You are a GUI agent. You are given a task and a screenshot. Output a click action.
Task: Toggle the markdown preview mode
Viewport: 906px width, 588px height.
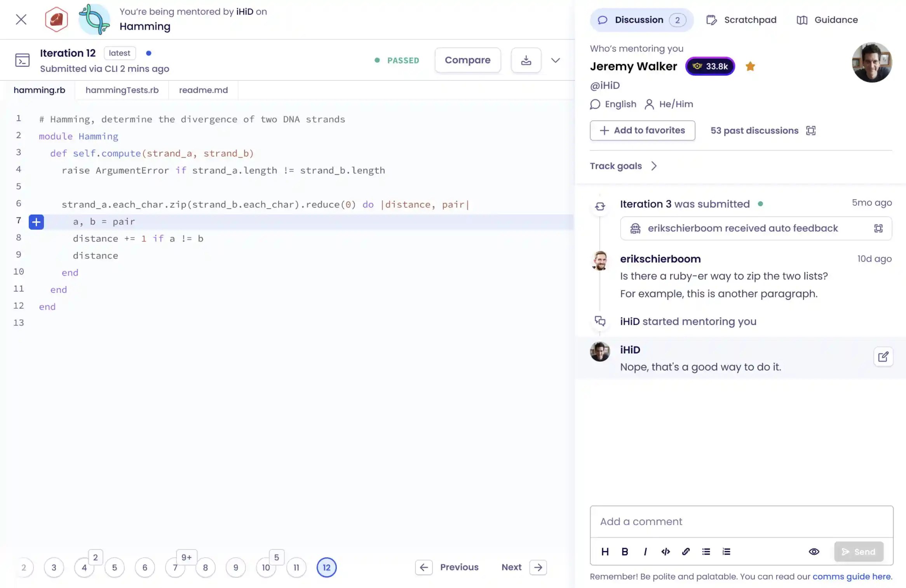click(x=814, y=552)
